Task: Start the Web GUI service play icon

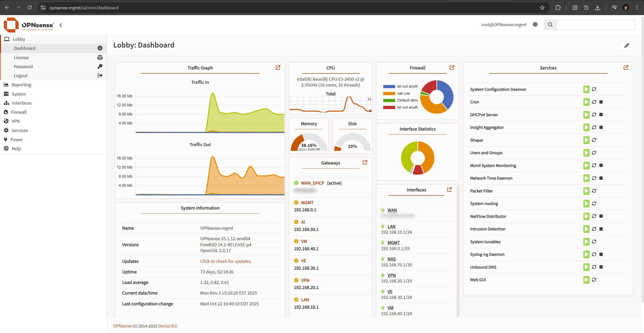Action: [586, 280]
